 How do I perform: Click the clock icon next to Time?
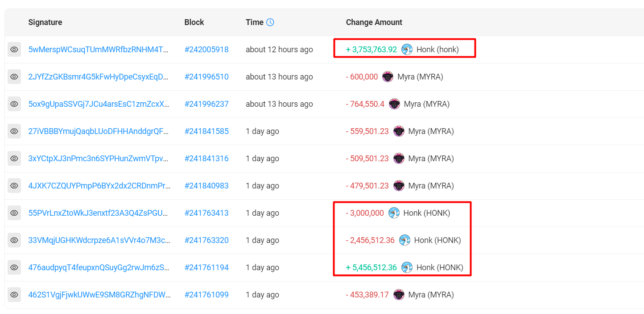pyautogui.click(x=270, y=22)
